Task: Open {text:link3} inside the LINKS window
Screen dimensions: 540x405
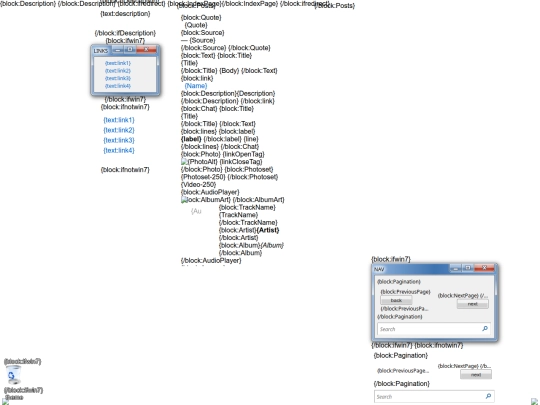Action: (118, 78)
